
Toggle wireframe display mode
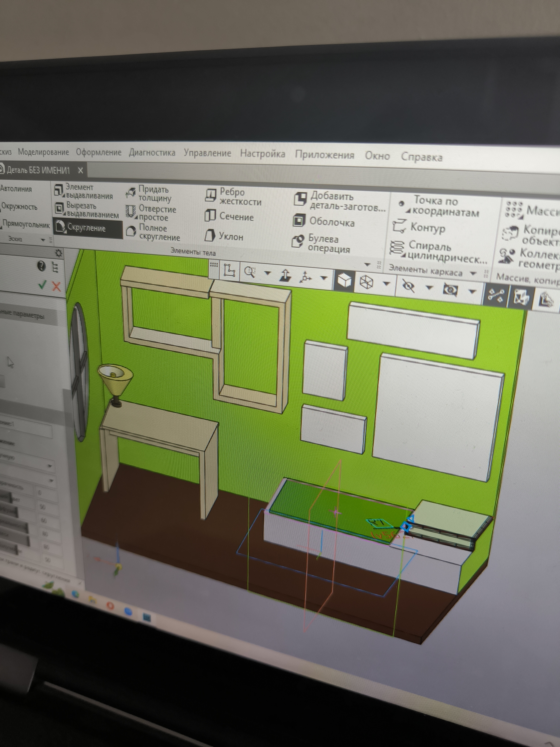pos(367,282)
